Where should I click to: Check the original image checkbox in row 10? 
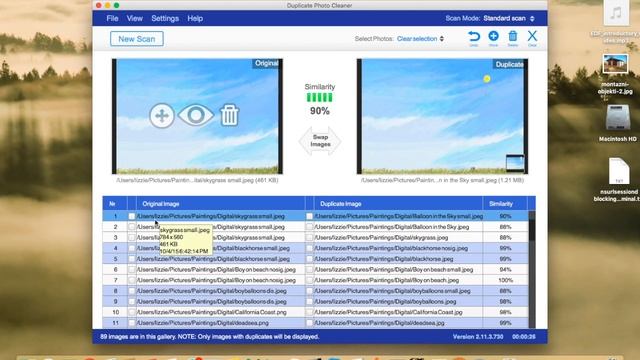tap(131, 312)
